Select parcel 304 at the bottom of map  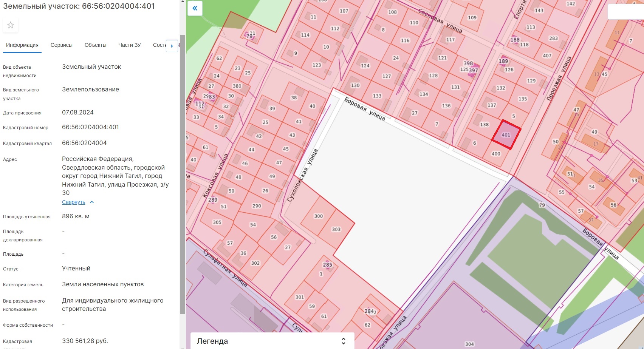click(469, 344)
